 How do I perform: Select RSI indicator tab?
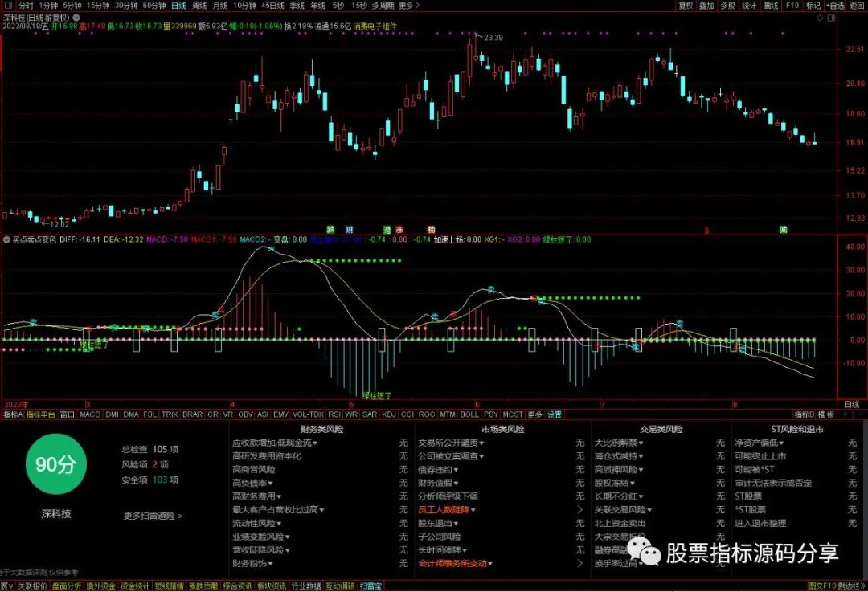[334, 414]
